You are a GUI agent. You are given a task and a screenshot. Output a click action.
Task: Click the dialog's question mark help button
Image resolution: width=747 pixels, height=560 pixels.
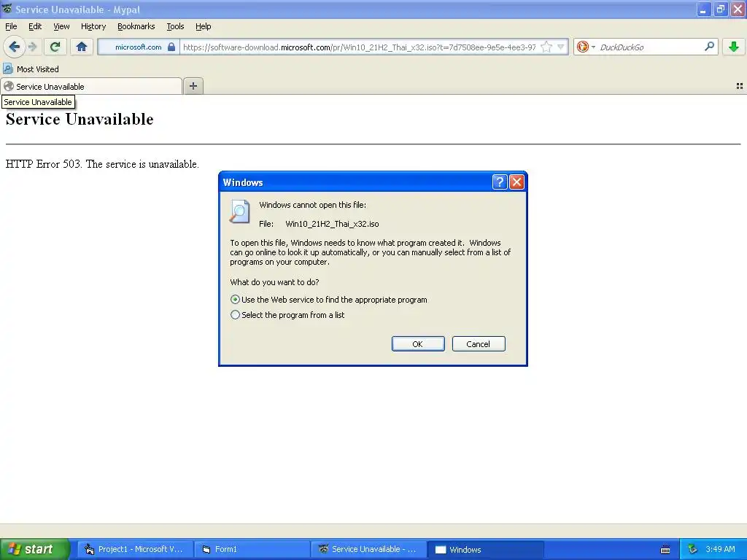point(499,182)
